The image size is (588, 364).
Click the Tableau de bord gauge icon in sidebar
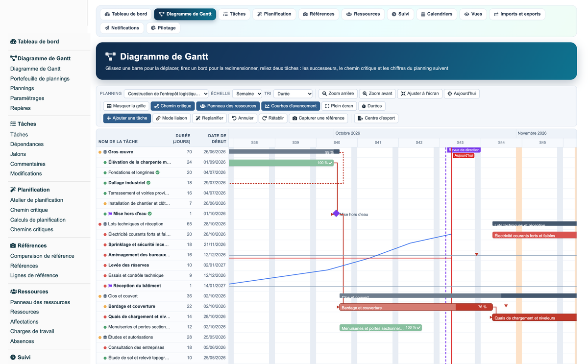point(13,42)
